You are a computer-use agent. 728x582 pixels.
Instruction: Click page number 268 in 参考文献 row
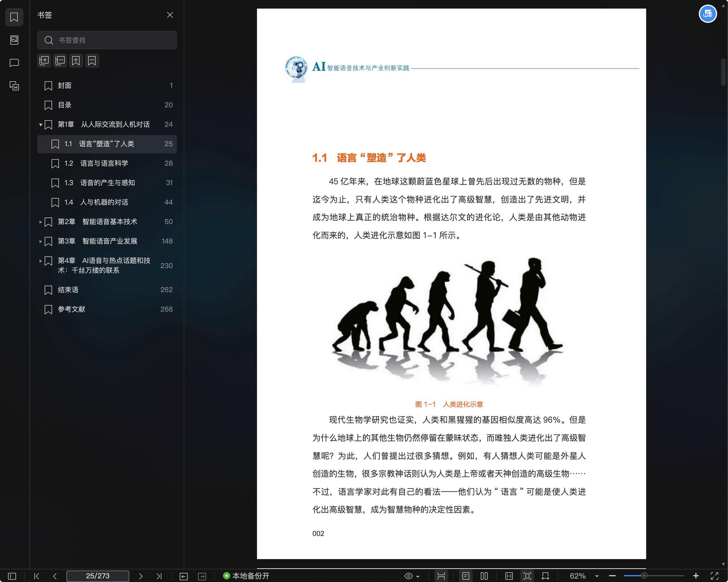(167, 309)
